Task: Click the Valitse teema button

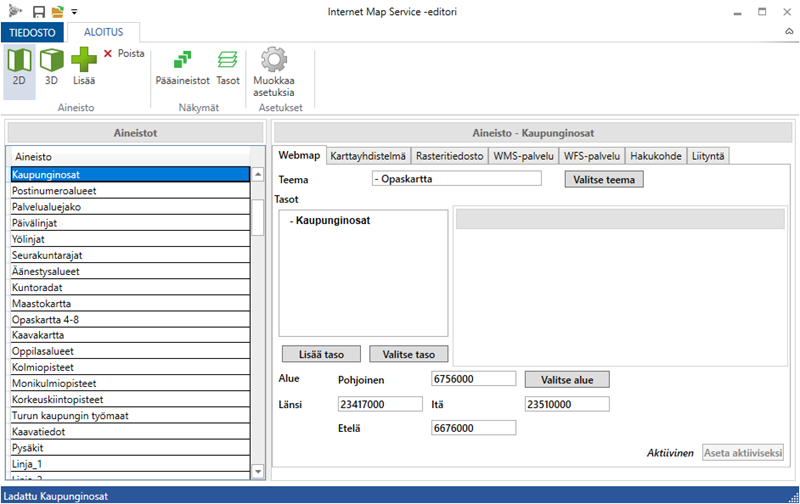Action: 604,180
